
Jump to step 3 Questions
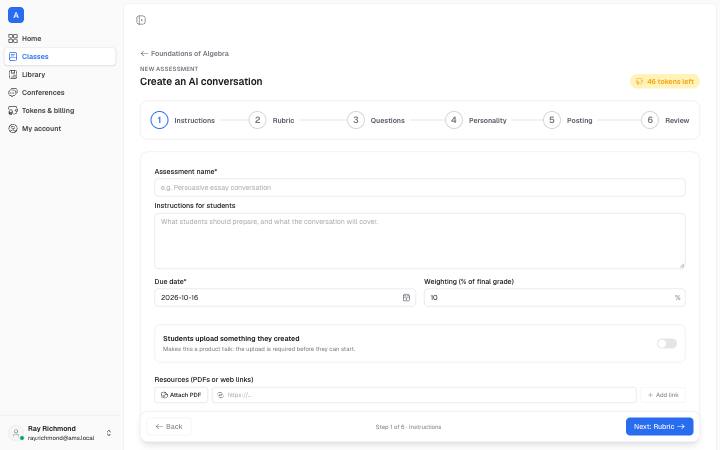[376, 120]
